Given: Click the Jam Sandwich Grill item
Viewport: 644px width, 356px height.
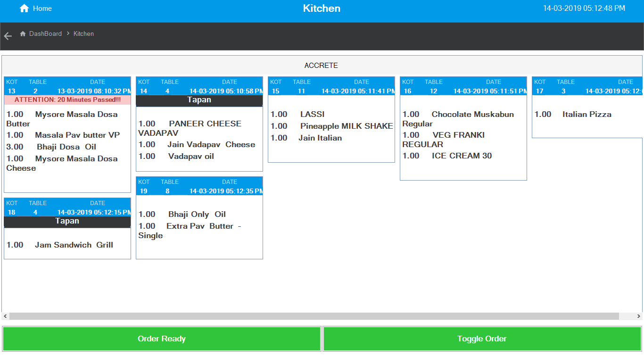Looking at the screenshot, I should pyautogui.click(x=74, y=245).
